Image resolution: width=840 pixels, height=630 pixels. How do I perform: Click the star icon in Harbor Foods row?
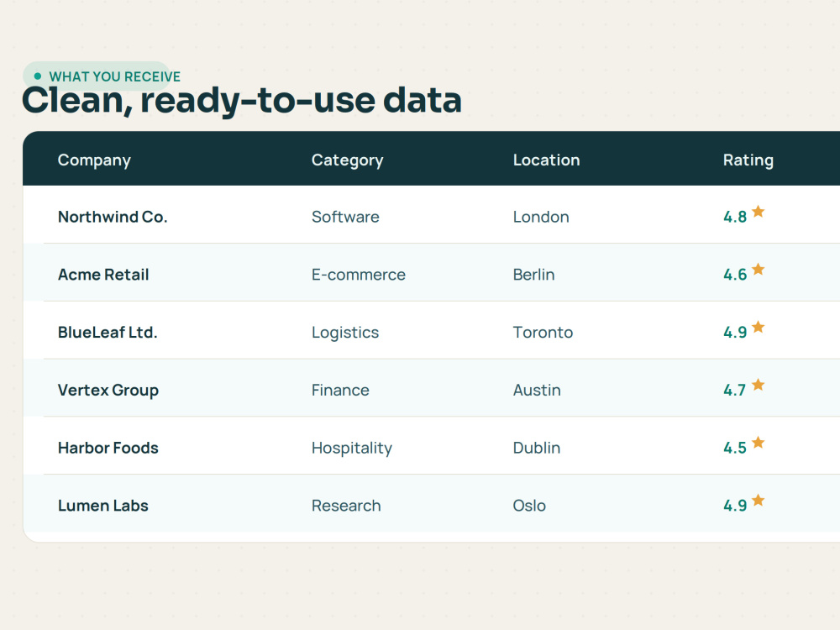(758, 443)
